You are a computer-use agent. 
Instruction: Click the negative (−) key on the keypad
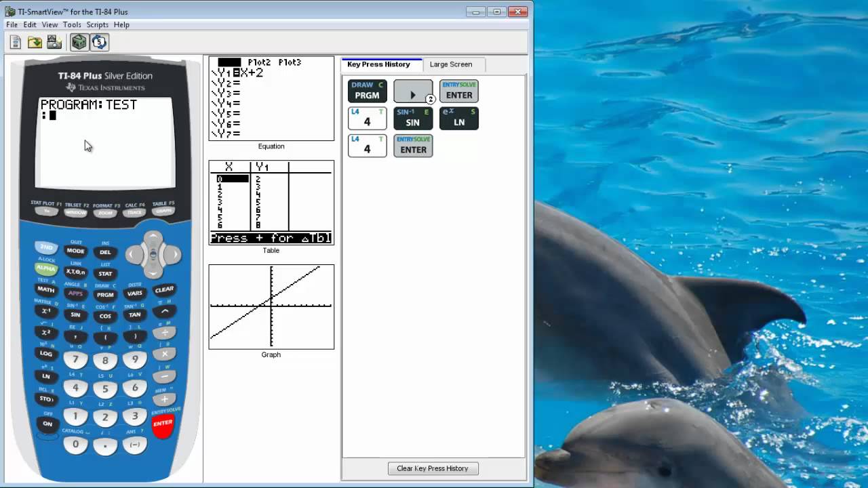click(135, 445)
